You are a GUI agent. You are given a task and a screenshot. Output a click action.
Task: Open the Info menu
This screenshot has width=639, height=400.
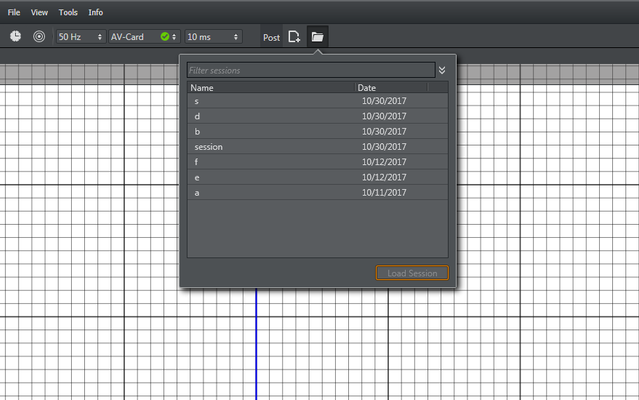[95, 12]
